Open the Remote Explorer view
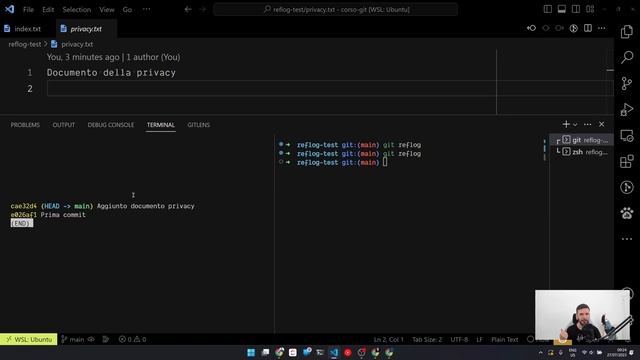Screen dimensions: 640x360 [x=627, y=136]
